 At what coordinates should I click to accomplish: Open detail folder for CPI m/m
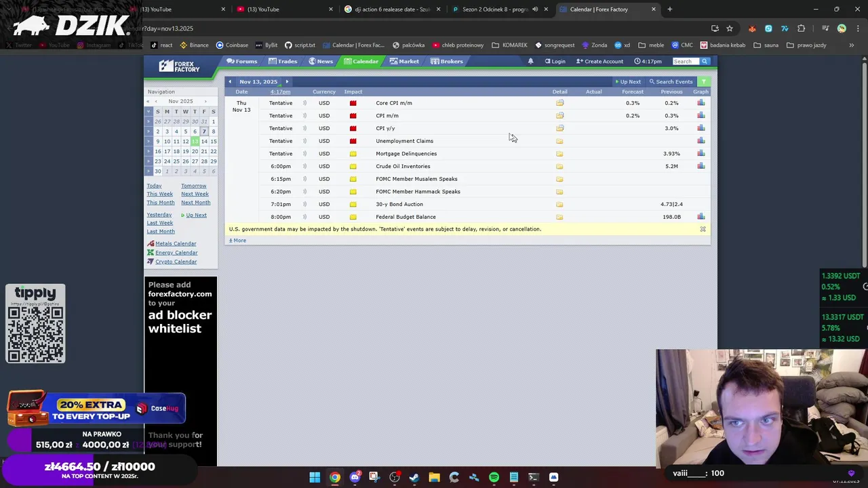point(559,115)
